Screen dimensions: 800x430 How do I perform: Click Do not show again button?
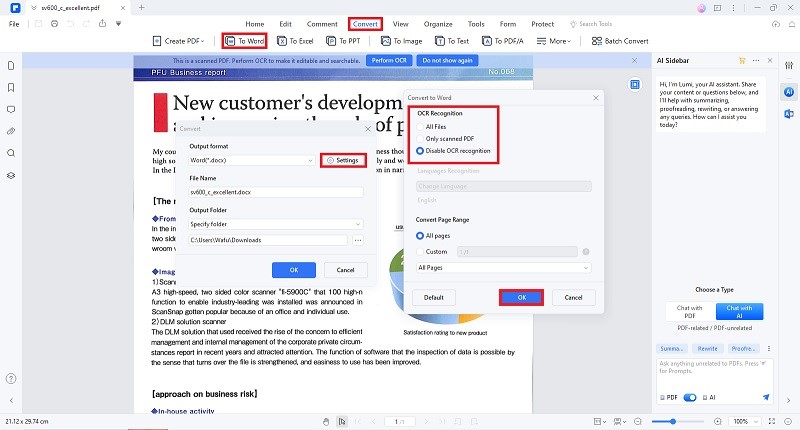click(x=447, y=60)
